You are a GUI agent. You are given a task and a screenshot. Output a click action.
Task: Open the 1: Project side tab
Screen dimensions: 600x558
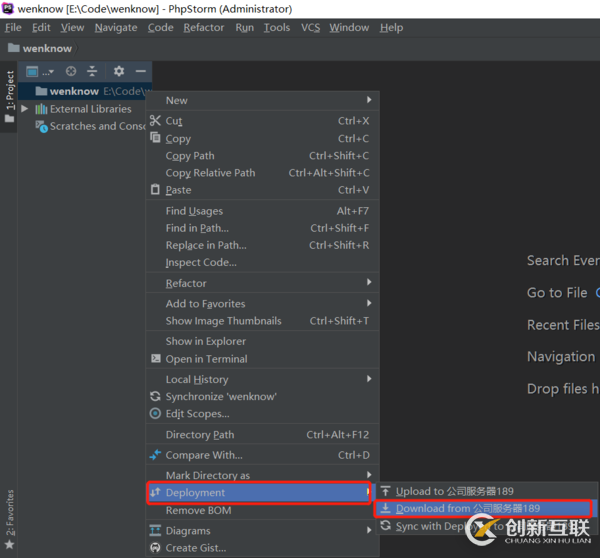click(10, 96)
